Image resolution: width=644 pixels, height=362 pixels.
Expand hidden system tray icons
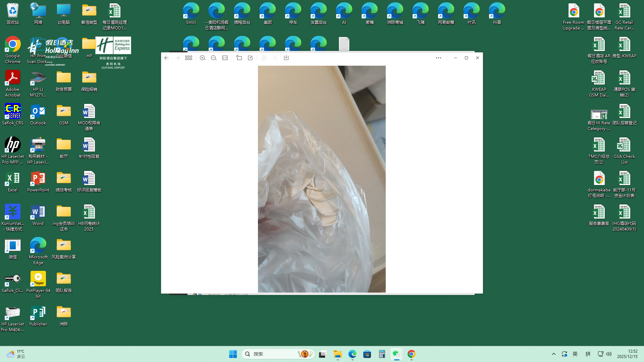[x=554, y=354]
